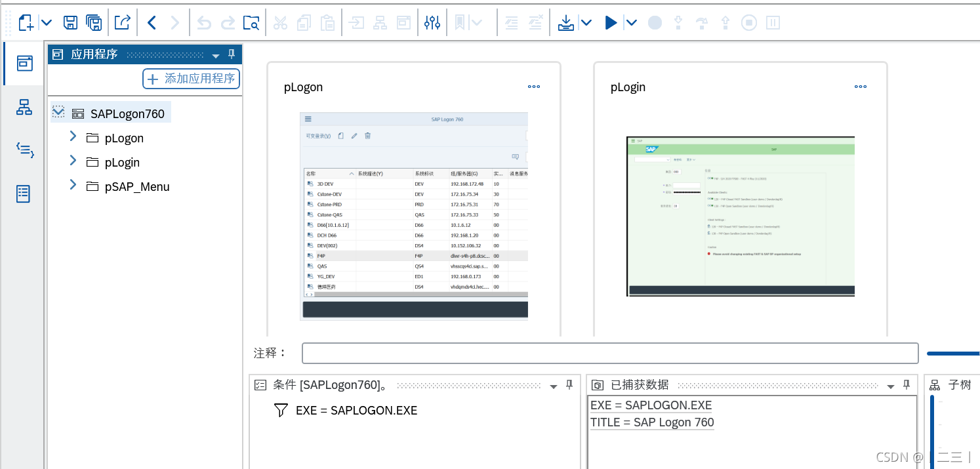Open the 应用程序 panel dropdown menu
The width and height of the screenshot is (980, 469).
216,56
